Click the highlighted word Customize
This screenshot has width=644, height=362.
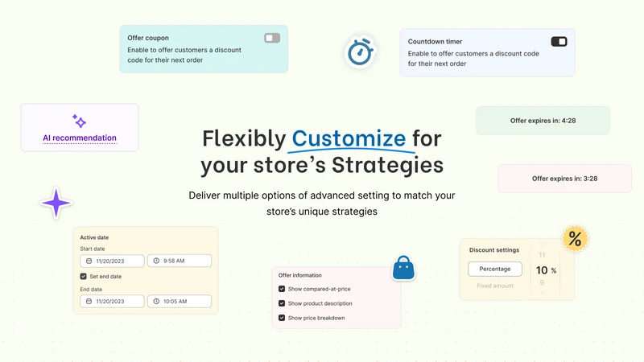(x=349, y=138)
